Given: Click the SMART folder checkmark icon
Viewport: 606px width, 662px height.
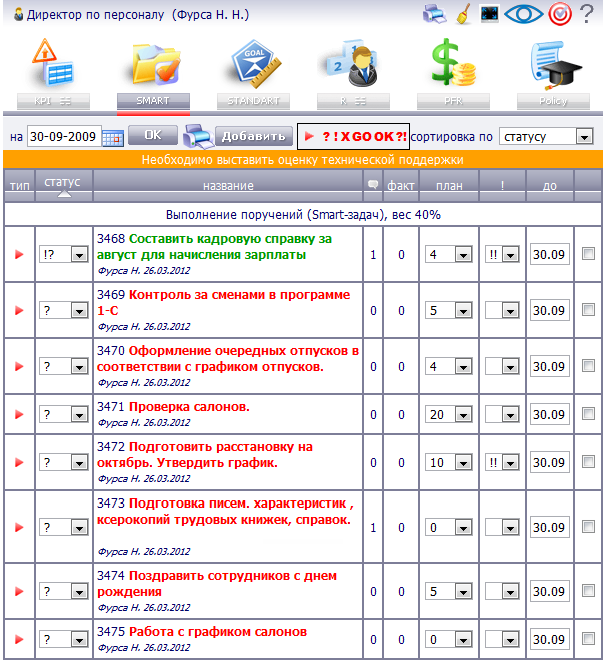Looking at the screenshot, I should coord(155,64).
